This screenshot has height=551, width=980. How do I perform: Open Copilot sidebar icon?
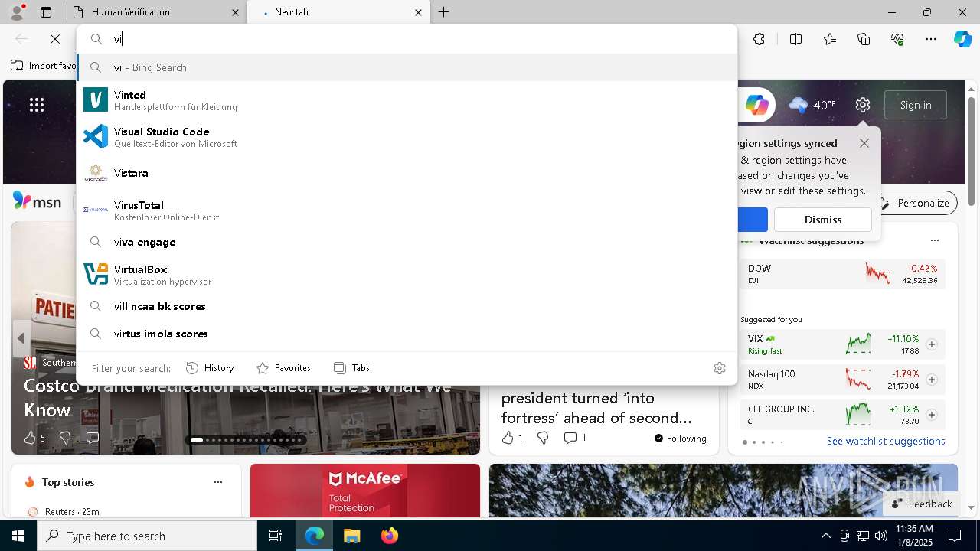tap(963, 39)
